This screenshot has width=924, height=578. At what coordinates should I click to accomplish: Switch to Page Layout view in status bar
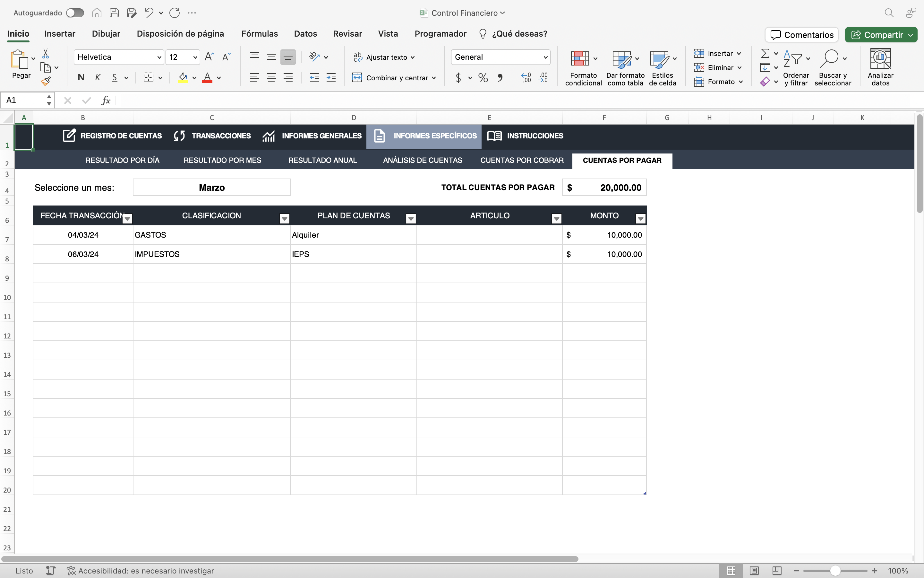(754, 571)
